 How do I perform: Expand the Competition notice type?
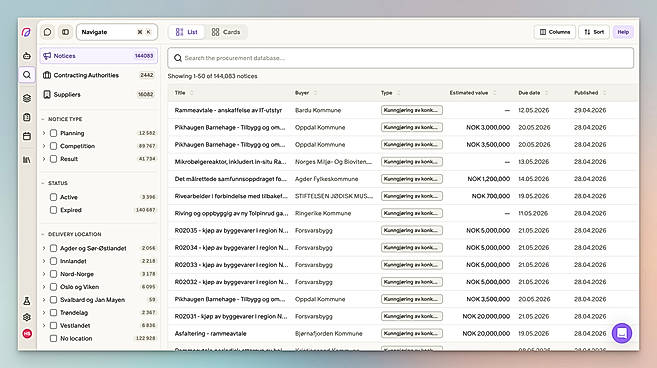pos(44,146)
